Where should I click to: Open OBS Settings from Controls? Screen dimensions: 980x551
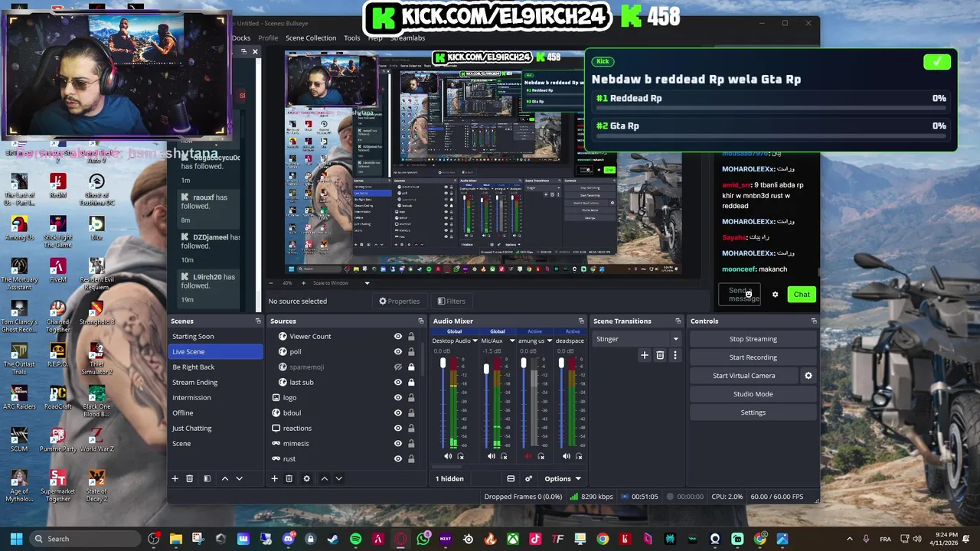click(x=753, y=412)
